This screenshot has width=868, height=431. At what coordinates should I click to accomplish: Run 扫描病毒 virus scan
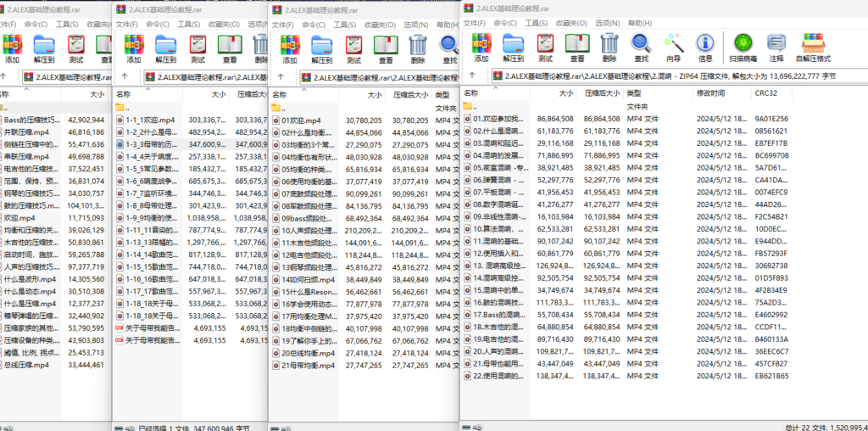pos(743,47)
